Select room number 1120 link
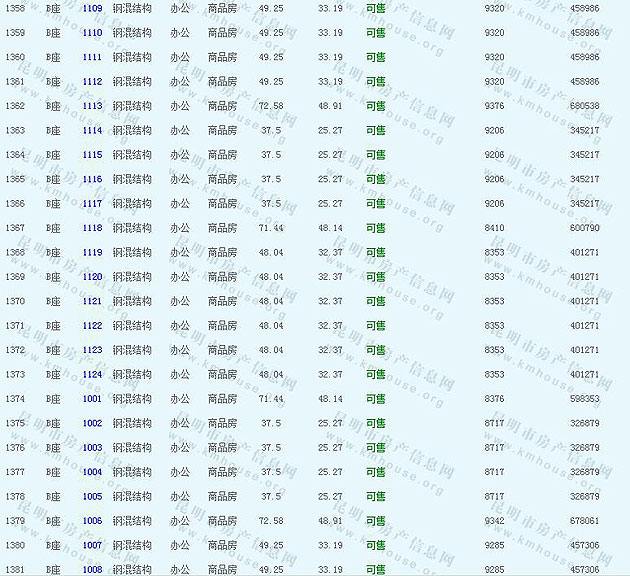 pos(92,277)
